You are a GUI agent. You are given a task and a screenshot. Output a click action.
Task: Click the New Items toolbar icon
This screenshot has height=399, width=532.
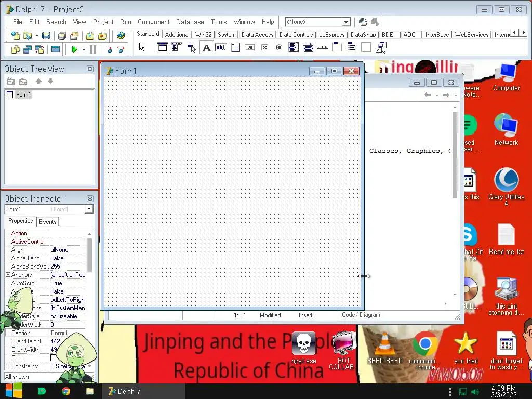click(x=15, y=36)
